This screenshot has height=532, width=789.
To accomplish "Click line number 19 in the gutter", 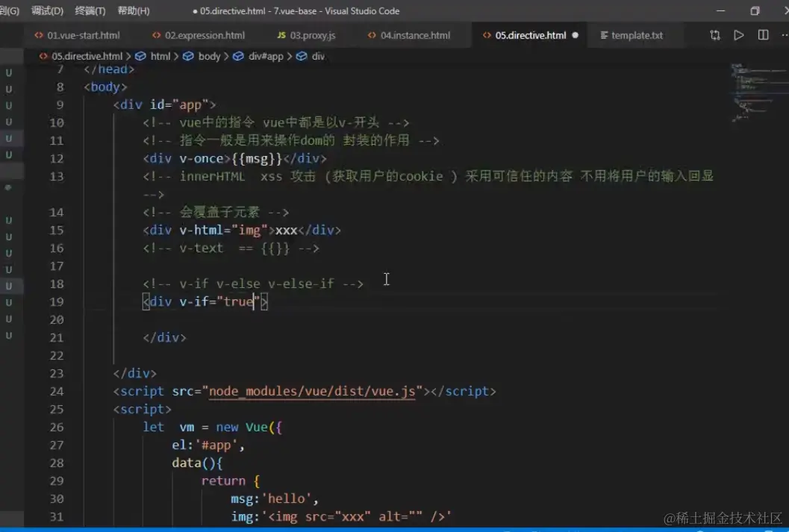I will click(x=57, y=301).
